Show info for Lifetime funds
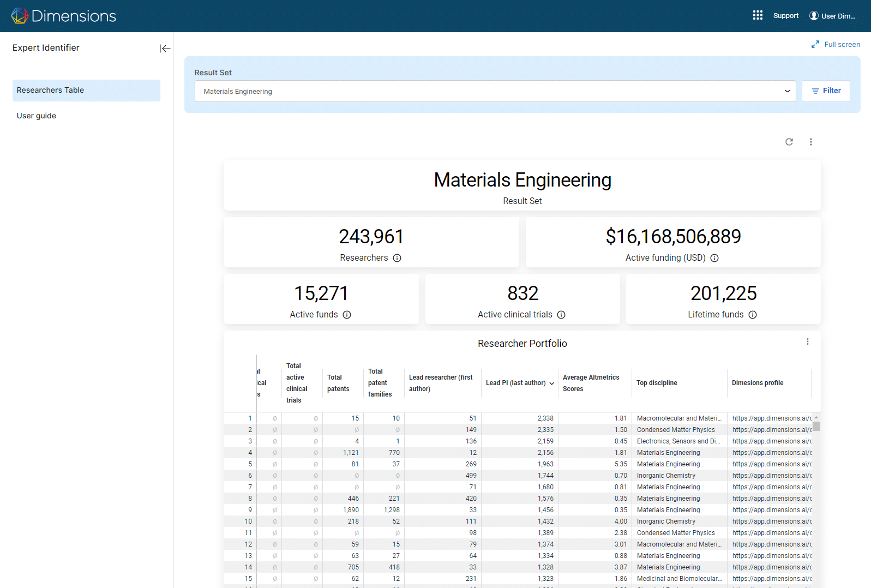Viewport: 871px width, 588px height. coord(753,315)
